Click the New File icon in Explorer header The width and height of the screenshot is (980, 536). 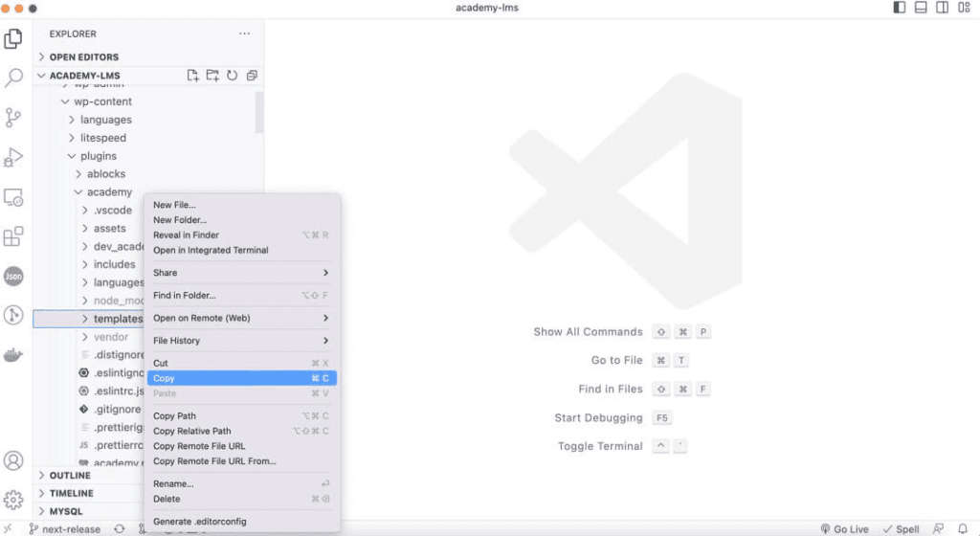(193, 76)
